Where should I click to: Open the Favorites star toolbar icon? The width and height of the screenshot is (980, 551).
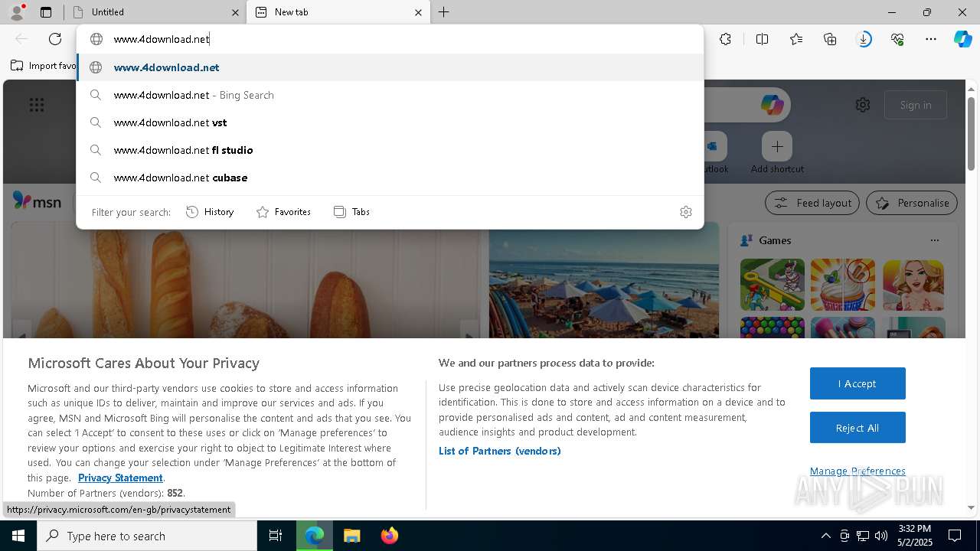[x=796, y=39]
